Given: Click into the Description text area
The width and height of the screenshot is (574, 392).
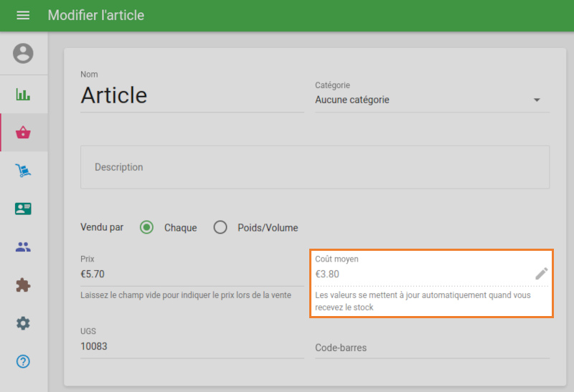Looking at the screenshot, I should pyautogui.click(x=314, y=167).
